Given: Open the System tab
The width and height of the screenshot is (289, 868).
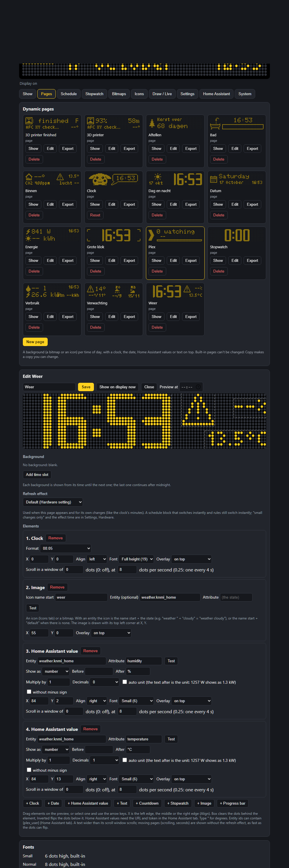Looking at the screenshot, I should click(x=244, y=94).
